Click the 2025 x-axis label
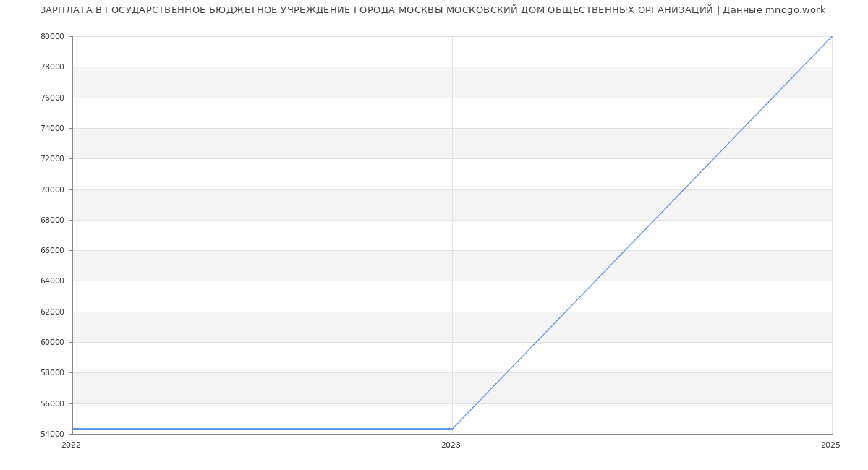868x470 pixels. (830, 445)
